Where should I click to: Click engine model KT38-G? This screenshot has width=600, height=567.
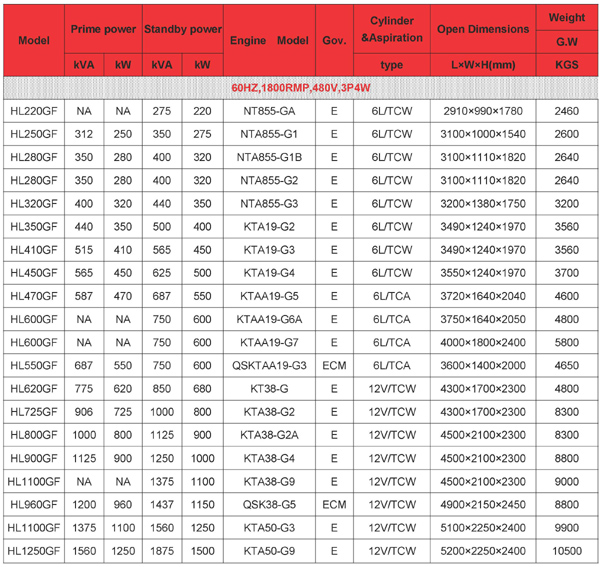pyautogui.click(x=269, y=389)
